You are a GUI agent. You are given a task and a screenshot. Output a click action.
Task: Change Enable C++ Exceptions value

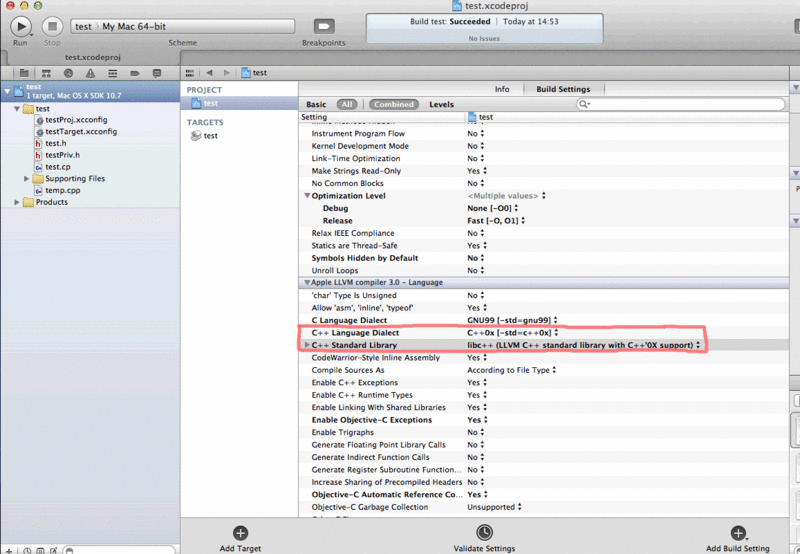point(477,383)
